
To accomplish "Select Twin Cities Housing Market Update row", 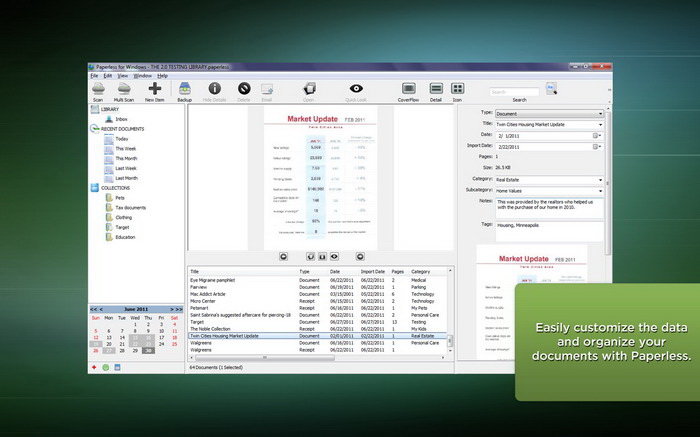I will pyautogui.click(x=317, y=336).
